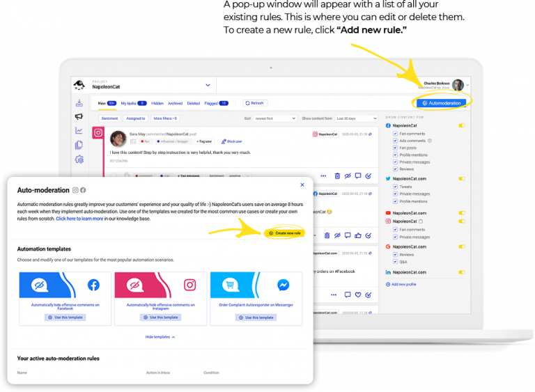This screenshot has width=535, height=392.
Task: Mark the third post as done
Action: (x=368, y=295)
